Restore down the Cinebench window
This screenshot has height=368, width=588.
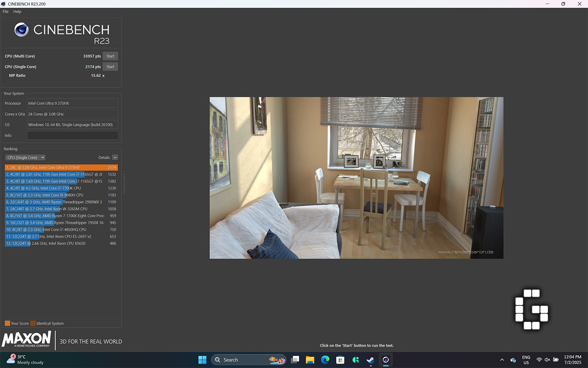[x=563, y=4]
